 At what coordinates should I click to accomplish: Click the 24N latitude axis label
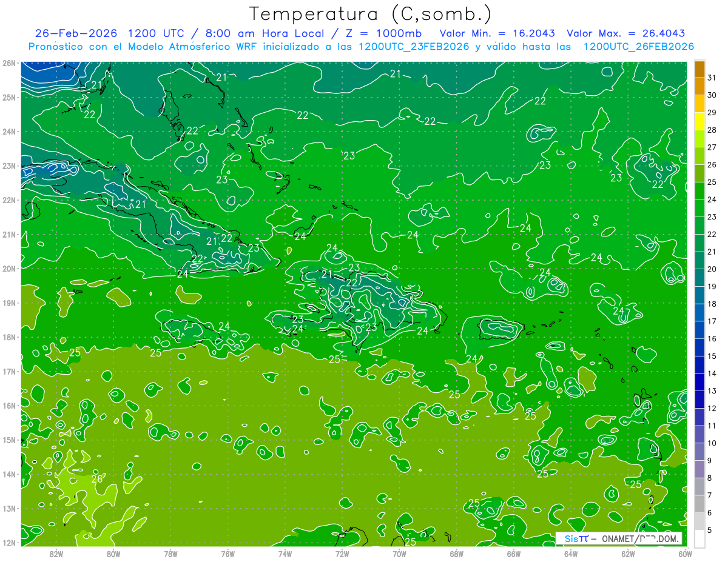coord(8,132)
